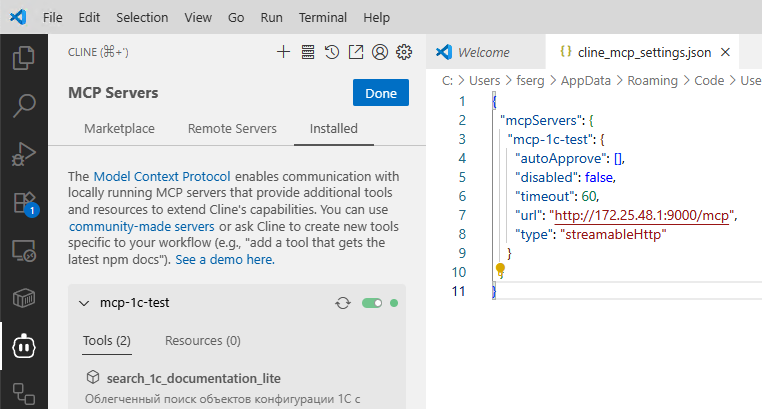Open the File menu

pos(52,17)
